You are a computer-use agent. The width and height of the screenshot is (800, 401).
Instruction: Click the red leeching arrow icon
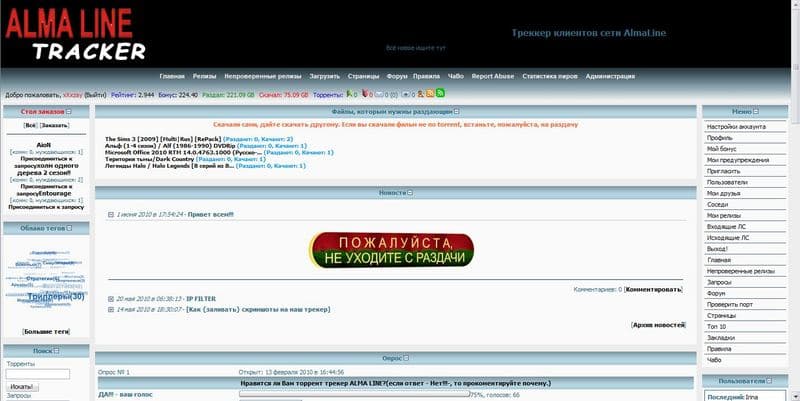coord(365,94)
